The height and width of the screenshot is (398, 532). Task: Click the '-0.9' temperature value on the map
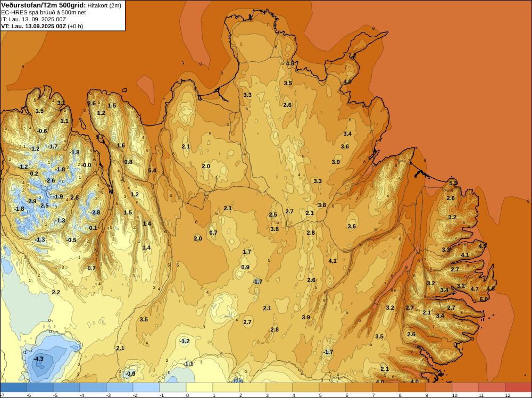130,374
